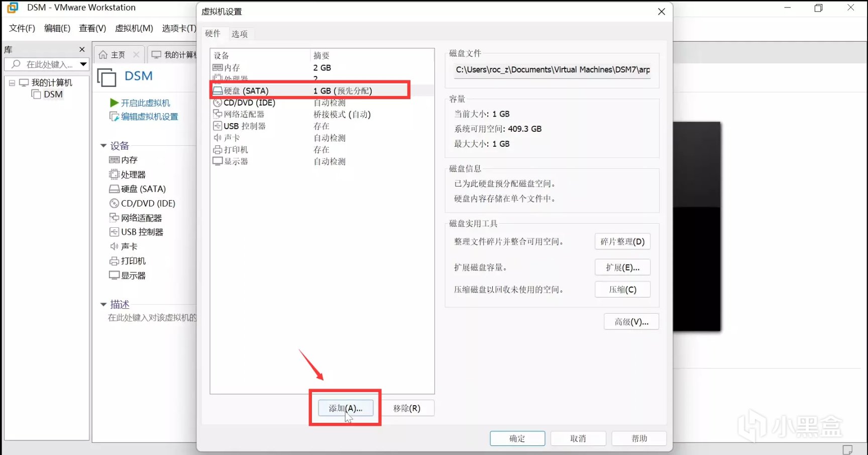
Task: Click the 扩展(E)... button
Action: click(x=622, y=267)
